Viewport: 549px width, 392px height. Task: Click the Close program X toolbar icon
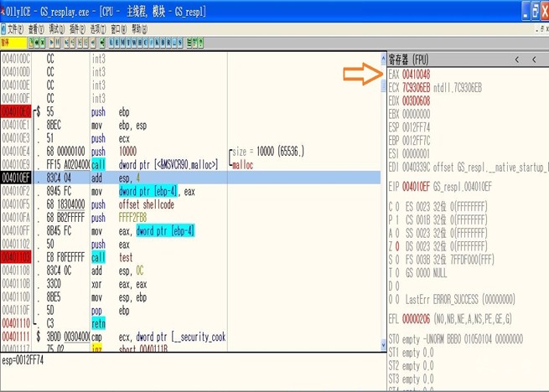(x=43, y=43)
